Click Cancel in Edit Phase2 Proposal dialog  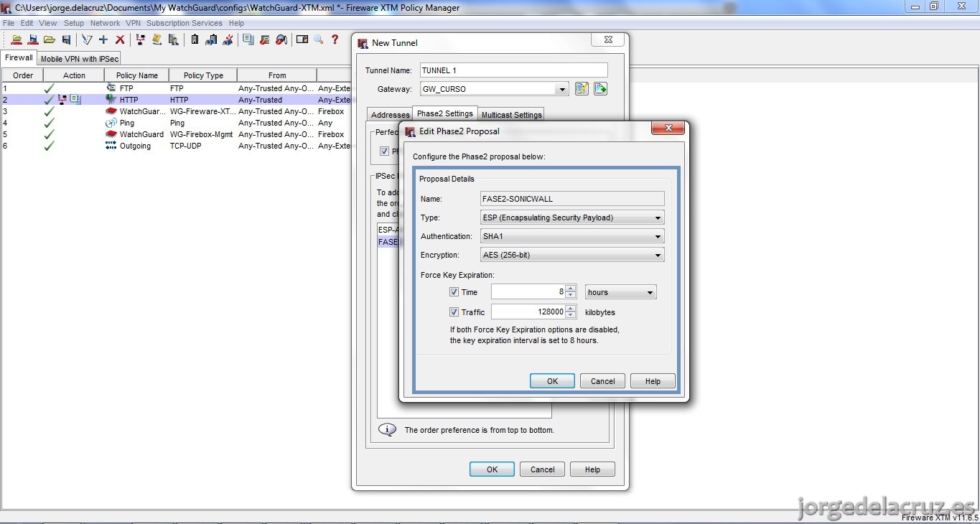click(602, 381)
